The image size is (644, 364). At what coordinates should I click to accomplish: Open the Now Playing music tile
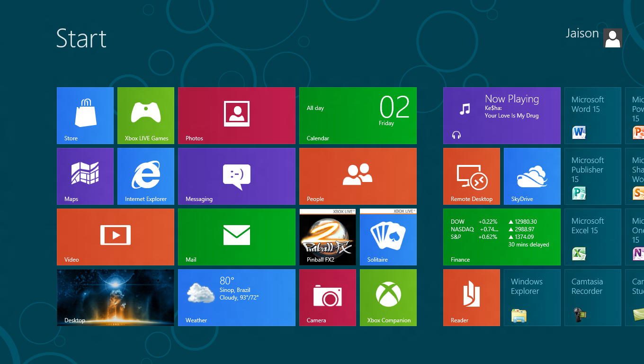click(x=502, y=116)
